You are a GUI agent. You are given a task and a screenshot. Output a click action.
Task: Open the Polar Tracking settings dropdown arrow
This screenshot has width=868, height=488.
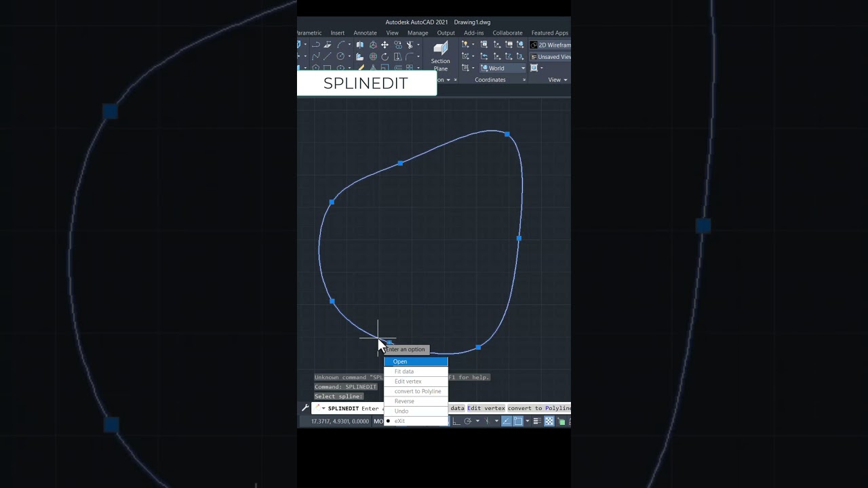477,421
